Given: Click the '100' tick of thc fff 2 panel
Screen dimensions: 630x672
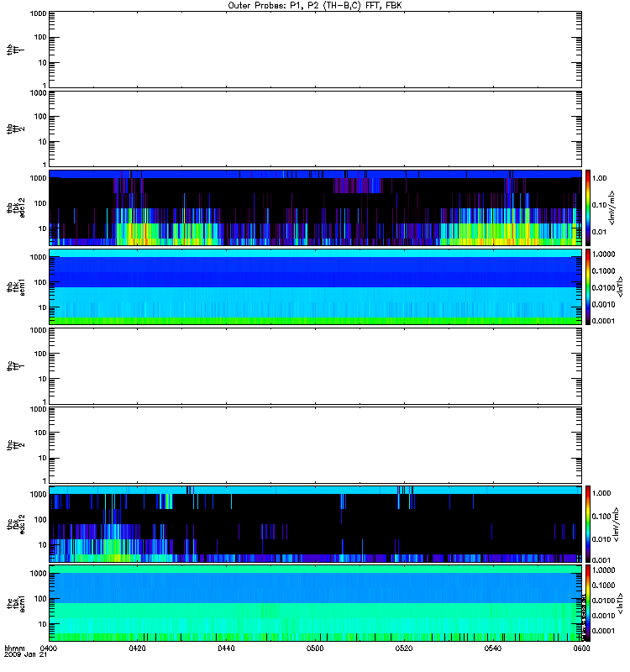Looking at the screenshot, I should tap(40, 433).
